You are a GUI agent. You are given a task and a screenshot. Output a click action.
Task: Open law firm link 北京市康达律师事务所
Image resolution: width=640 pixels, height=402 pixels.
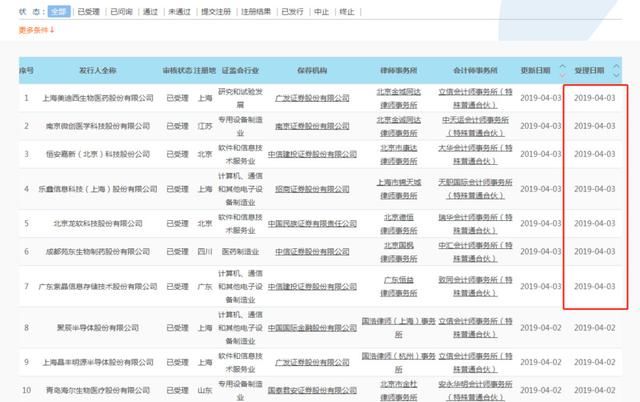398,154
